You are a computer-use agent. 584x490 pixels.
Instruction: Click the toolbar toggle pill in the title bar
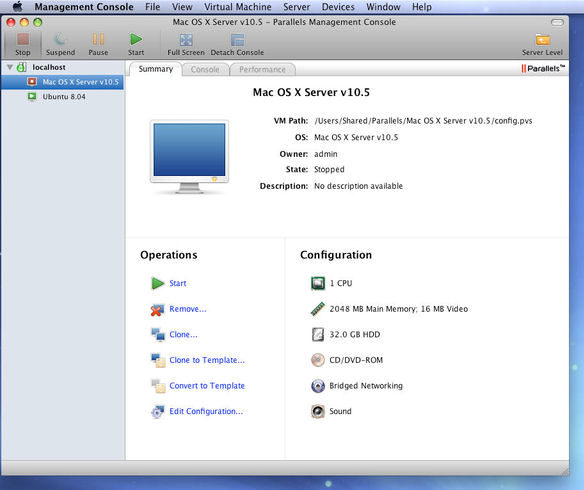(x=557, y=22)
